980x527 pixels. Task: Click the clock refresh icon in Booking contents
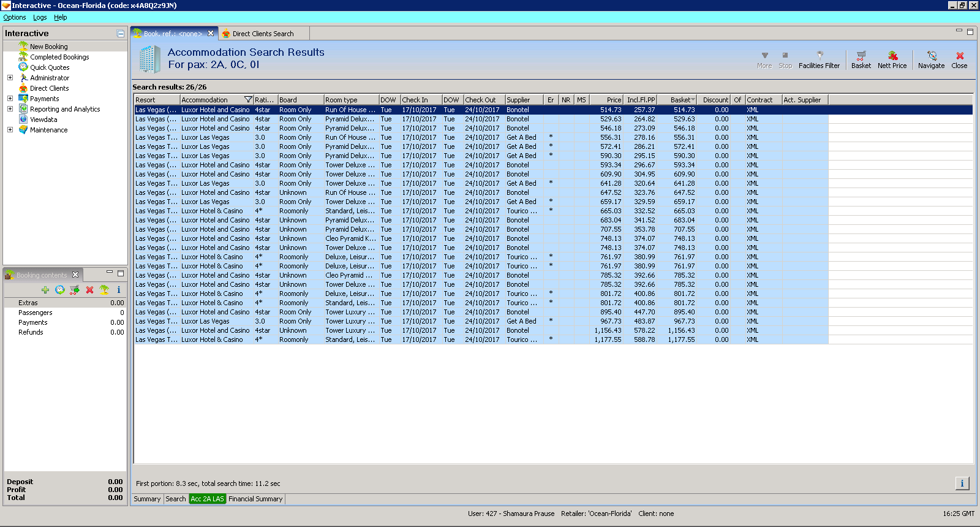click(60, 290)
